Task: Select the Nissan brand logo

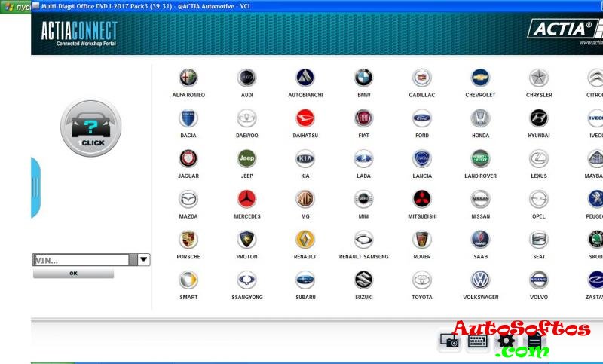Action: [x=480, y=200]
